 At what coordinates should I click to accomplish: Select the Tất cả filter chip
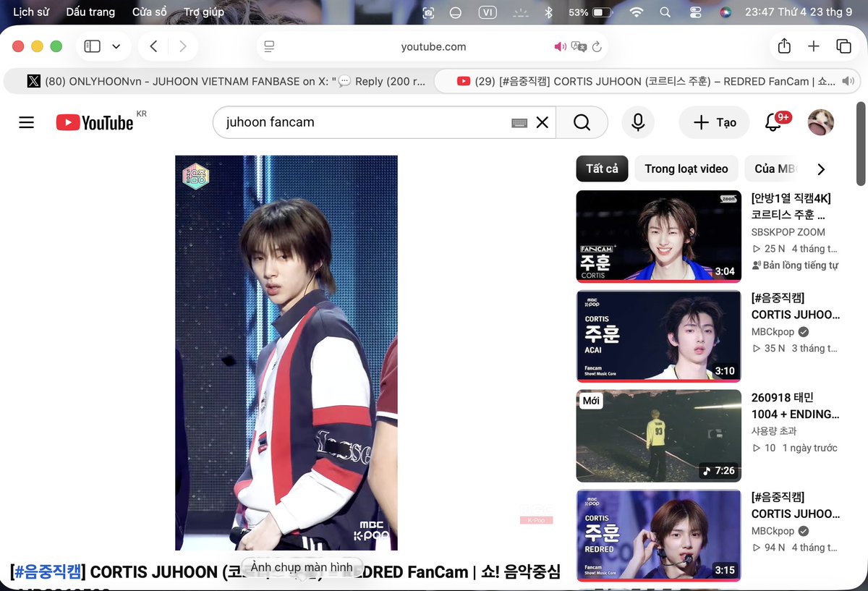pos(602,169)
